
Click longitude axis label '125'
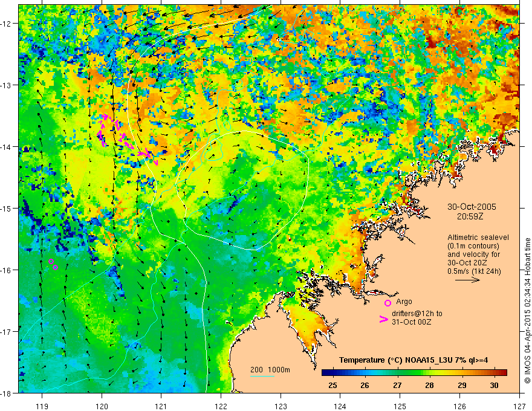pyautogui.click(x=400, y=406)
